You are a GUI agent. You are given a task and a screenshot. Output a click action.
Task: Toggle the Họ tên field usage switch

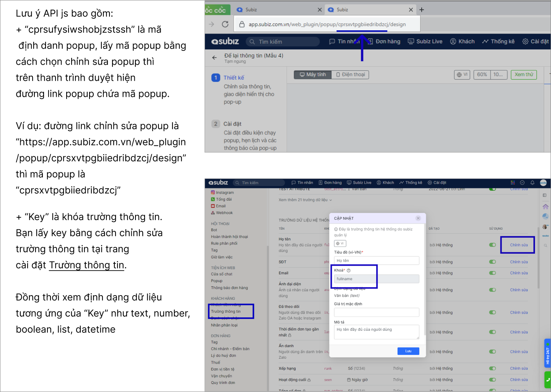492,245
